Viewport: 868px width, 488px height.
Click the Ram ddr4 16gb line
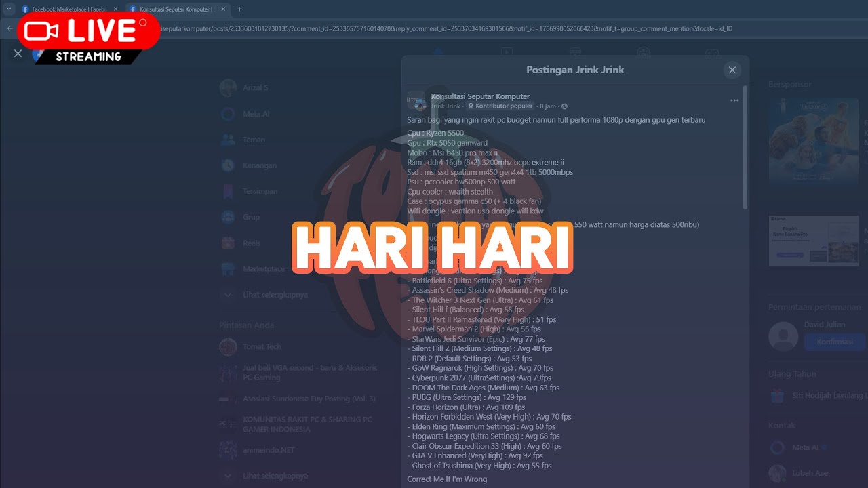(486, 163)
